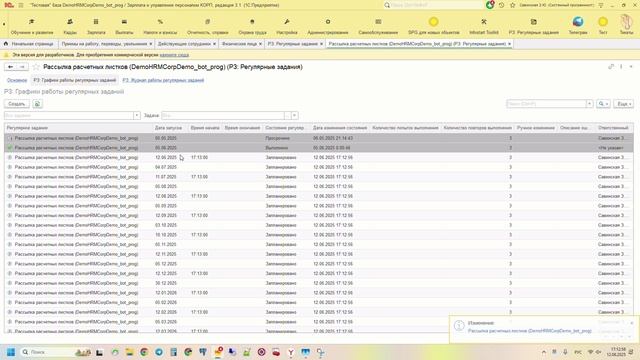Click the license purchase link in the banner
The height and width of the screenshot is (360, 640).
[x=174, y=55]
